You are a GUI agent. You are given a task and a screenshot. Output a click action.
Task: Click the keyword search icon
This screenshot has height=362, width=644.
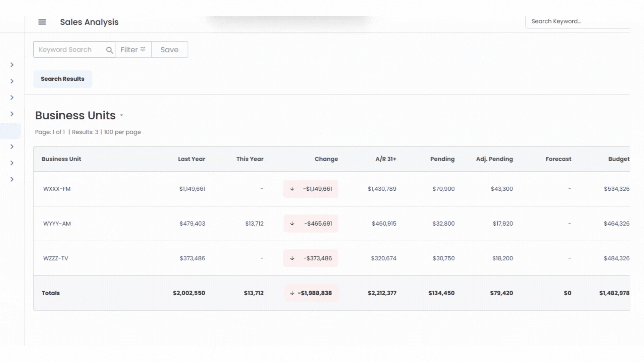click(x=109, y=50)
